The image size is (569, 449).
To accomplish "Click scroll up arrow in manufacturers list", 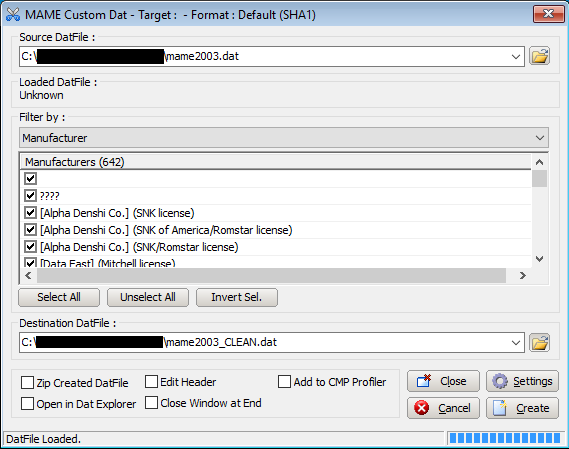I will coord(540,162).
